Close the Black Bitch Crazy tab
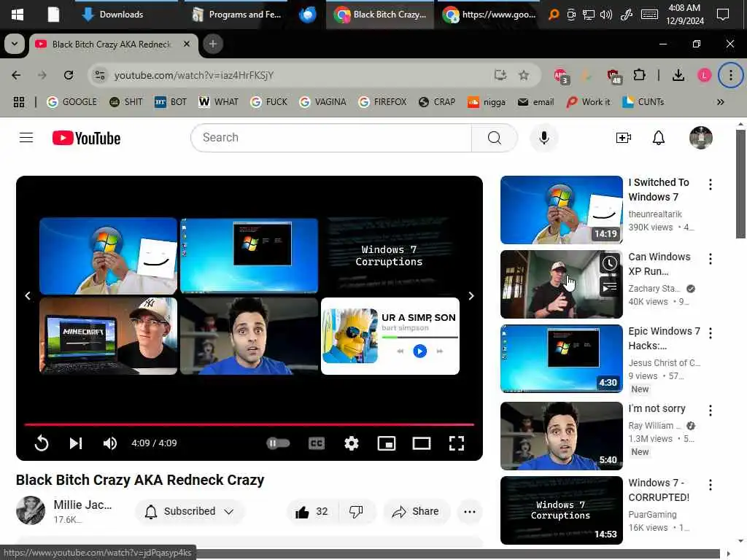 pos(187,44)
